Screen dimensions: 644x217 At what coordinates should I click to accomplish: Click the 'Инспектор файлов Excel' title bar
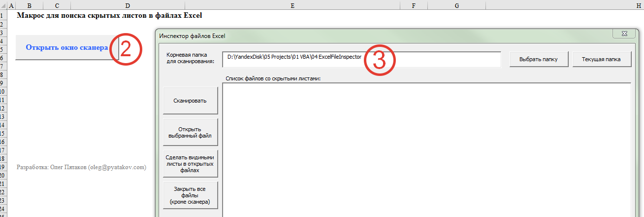click(x=345, y=36)
